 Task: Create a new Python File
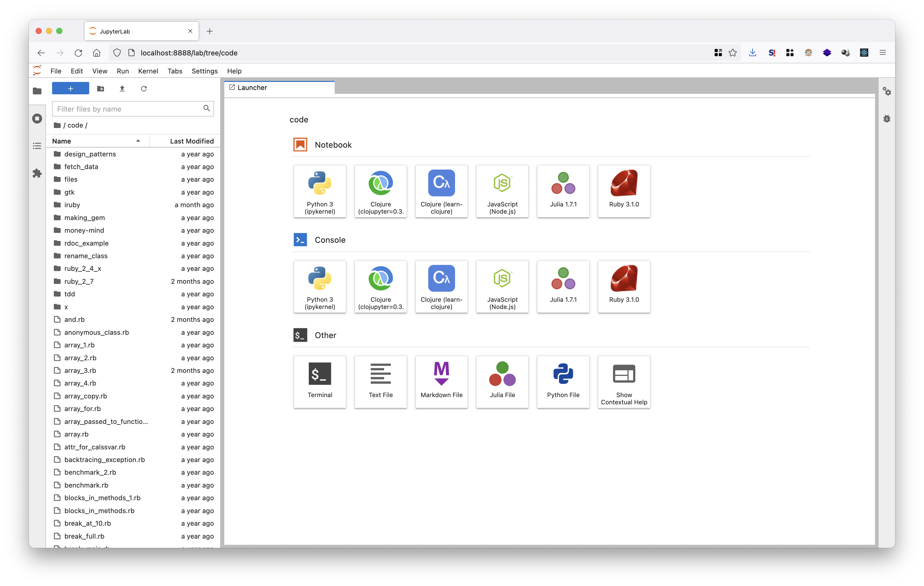point(563,382)
